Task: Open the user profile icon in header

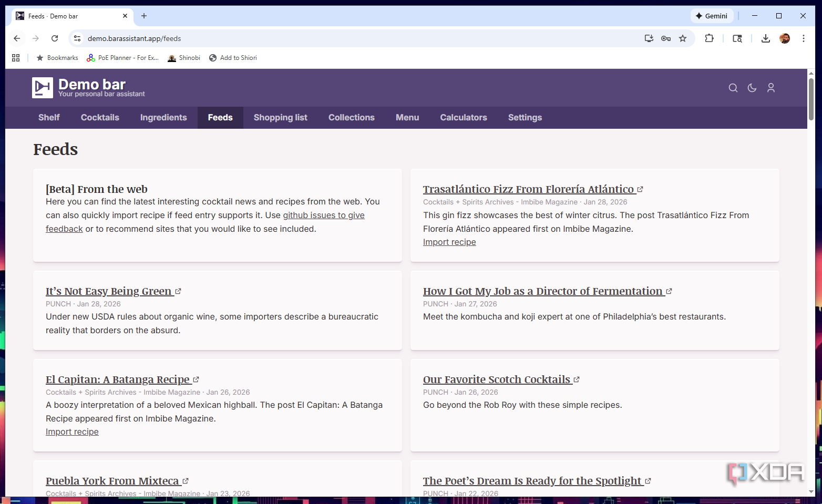Action: tap(771, 88)
